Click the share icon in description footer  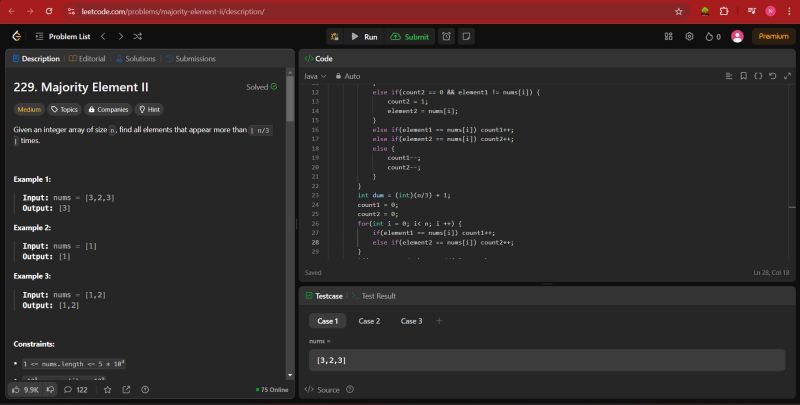pyautogui.click(x=126, y=390)
